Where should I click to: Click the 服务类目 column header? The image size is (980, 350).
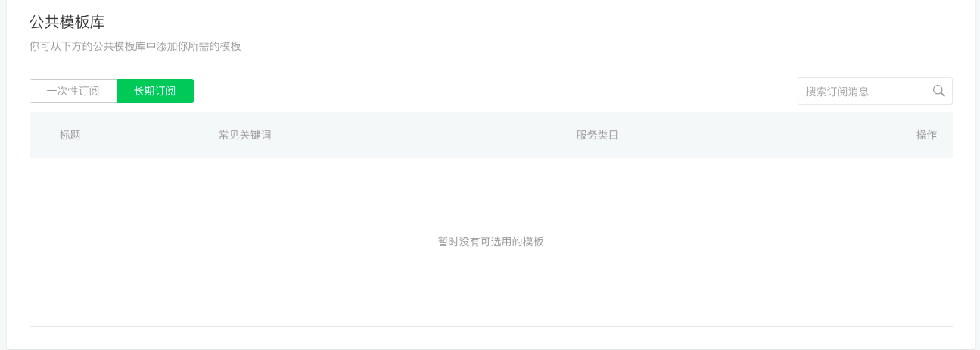[x=598, y=135]
